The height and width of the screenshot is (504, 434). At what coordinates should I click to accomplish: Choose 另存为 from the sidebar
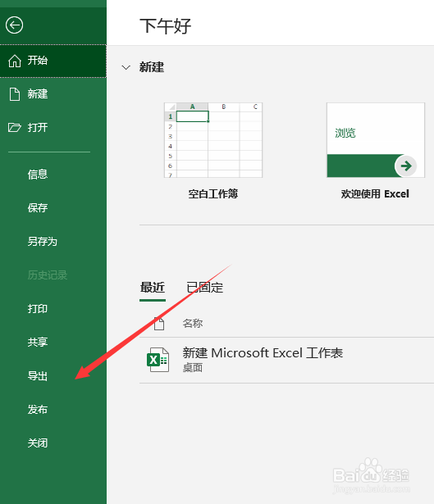point(43,242)
